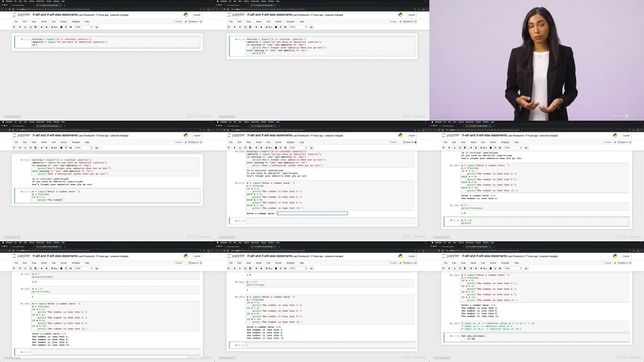
Task: Click 'Enter a number here:' input box
Action: click(x=312, y=213)
